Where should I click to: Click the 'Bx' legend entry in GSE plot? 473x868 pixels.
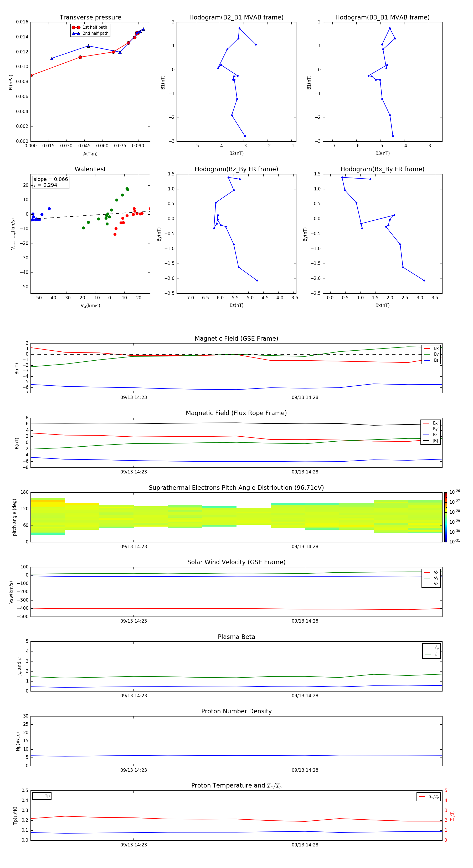click(x=431, y=349)
